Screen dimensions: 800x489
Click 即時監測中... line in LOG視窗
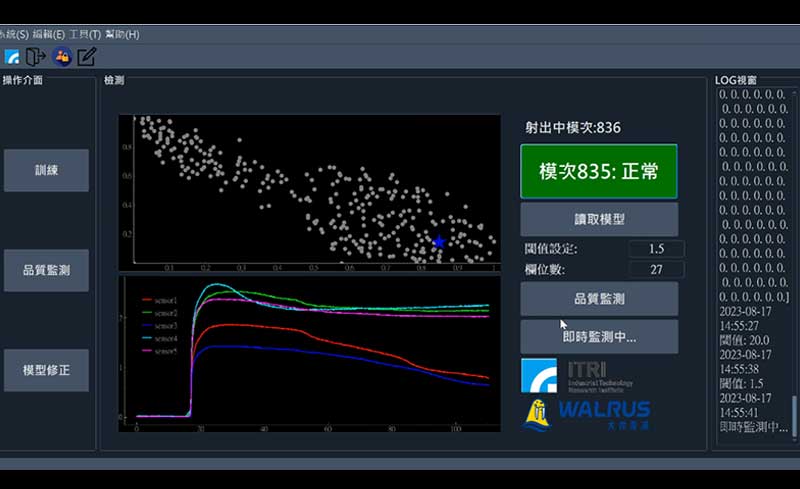point(754,427)
